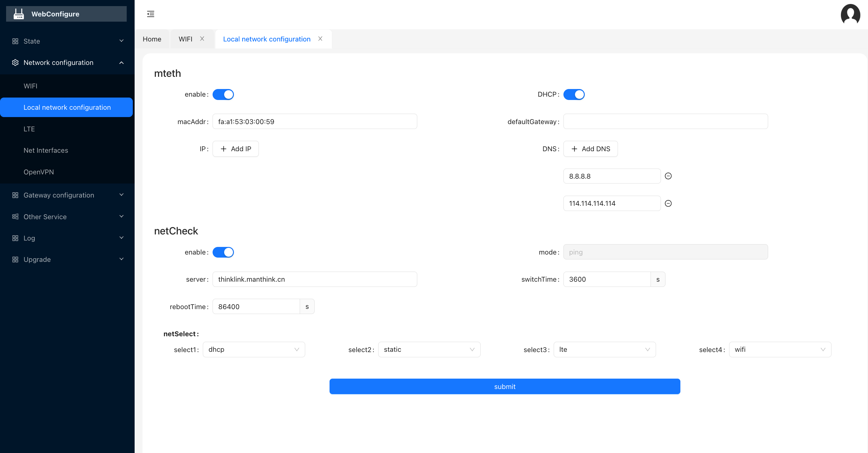Open the select3 dropdown showing lte
This screenshot has width=868, height=453.
[605, 349]
